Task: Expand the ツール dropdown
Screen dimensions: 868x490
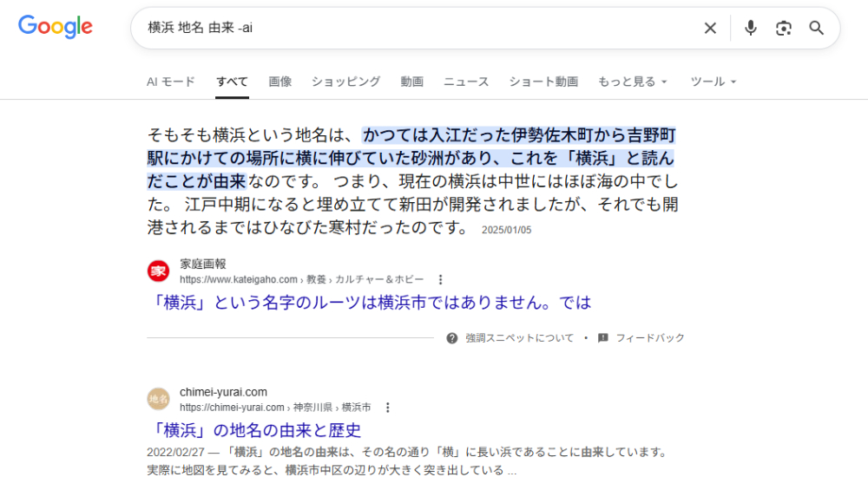Action: tap(713, 82)
